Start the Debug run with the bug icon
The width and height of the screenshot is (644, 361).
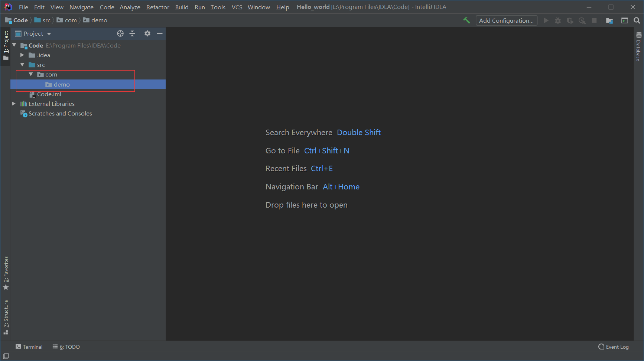(x=557, y=20)
